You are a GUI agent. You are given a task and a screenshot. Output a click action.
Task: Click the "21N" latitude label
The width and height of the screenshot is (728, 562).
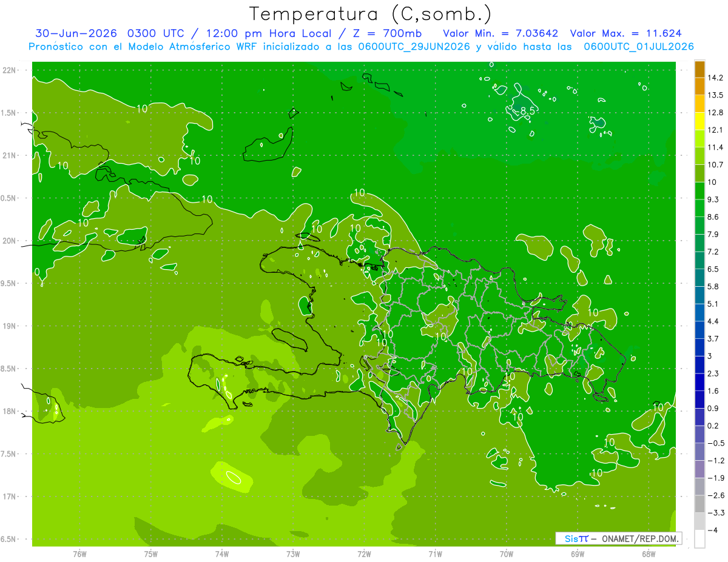pos(9,155)
